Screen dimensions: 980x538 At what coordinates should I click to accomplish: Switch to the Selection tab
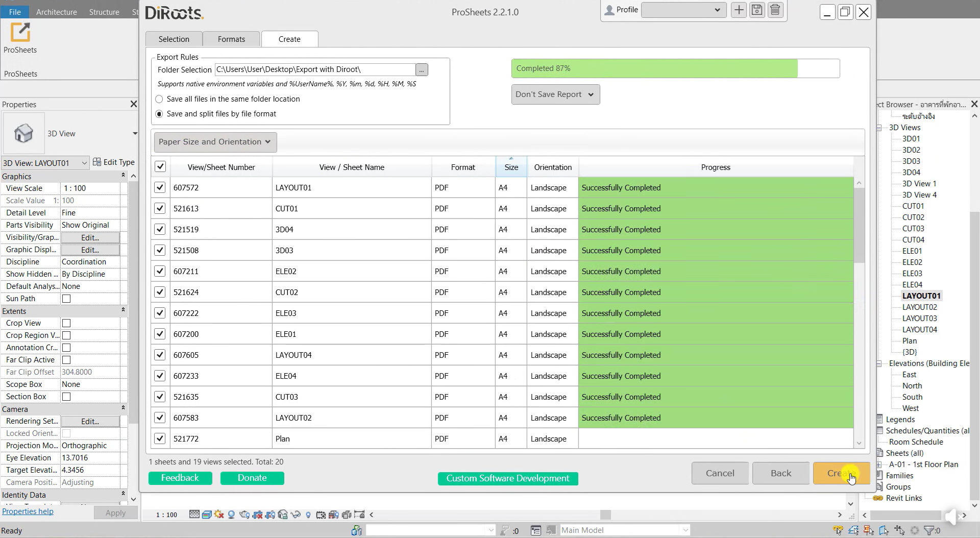[x=174, y=39]
